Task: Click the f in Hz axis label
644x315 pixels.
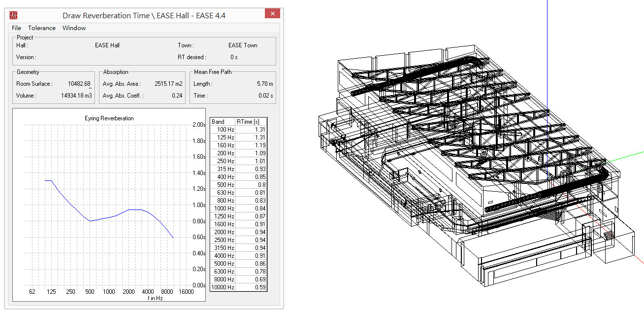Action: [155, 298]
